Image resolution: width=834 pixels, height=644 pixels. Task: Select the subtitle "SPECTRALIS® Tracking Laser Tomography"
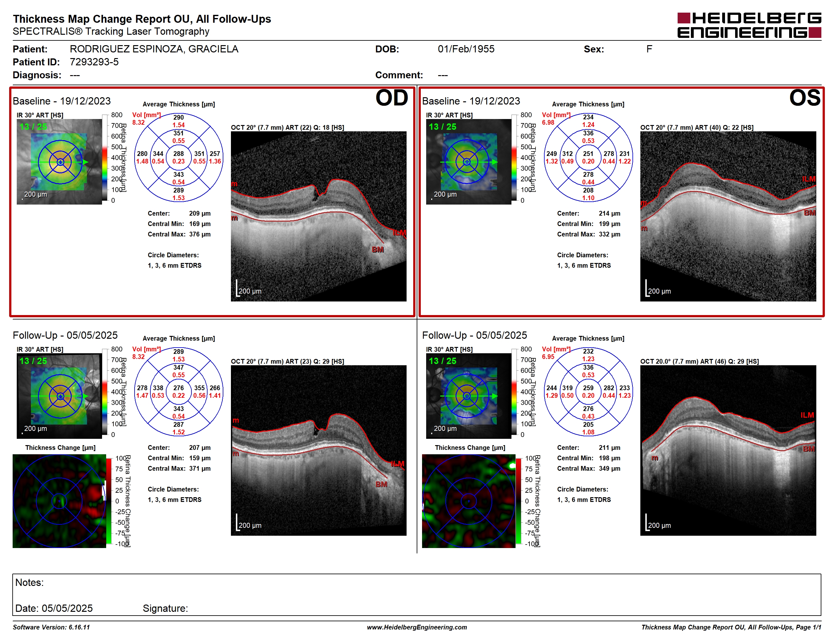111,31
